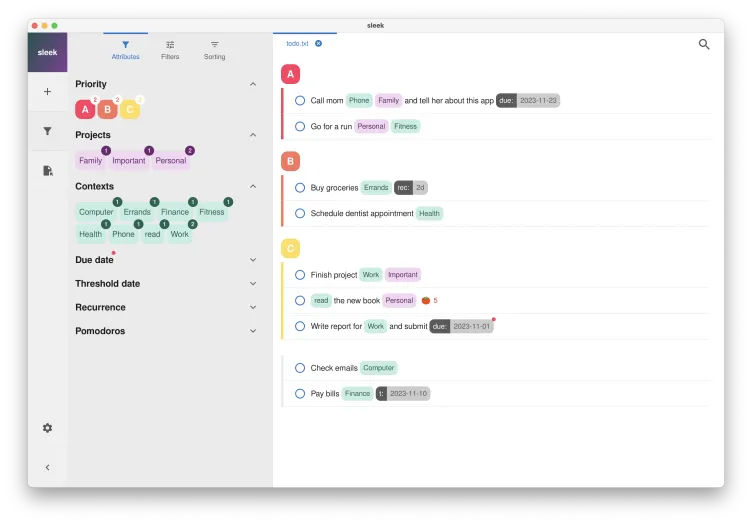Switch to the Sorting tab
Screen dimensions: 752x524
pyautogui.click(x=214, y=50)
